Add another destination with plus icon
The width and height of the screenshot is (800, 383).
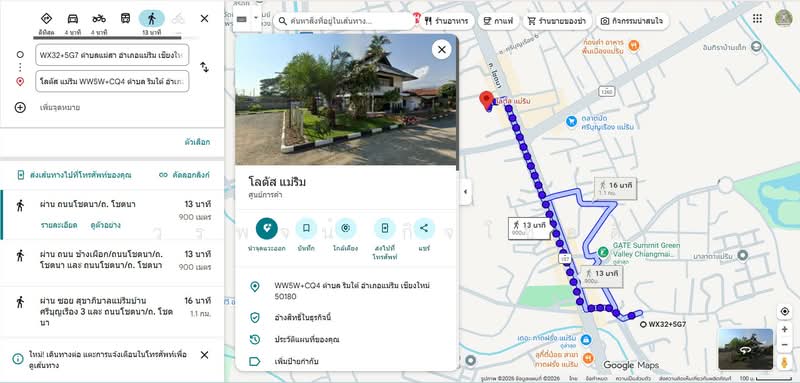20,108
